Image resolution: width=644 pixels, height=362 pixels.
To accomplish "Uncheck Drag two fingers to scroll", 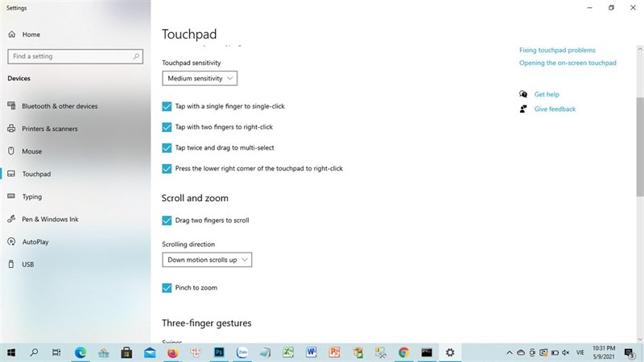I will [x=167, y=220].
